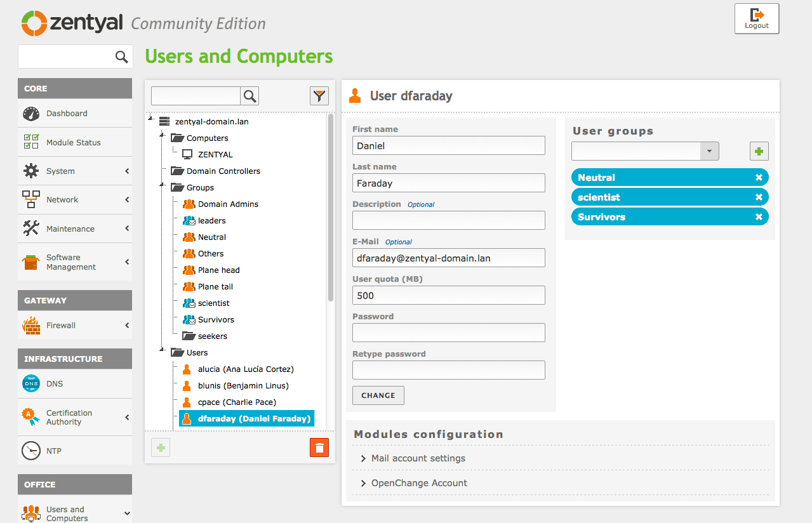Click the Users and Computers sidebar icon
Screen dimensions: 812x523
point(31,513)
